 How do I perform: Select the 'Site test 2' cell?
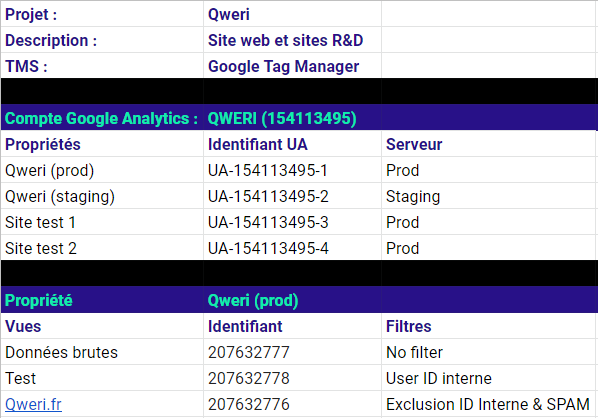(x=102, y=248)
